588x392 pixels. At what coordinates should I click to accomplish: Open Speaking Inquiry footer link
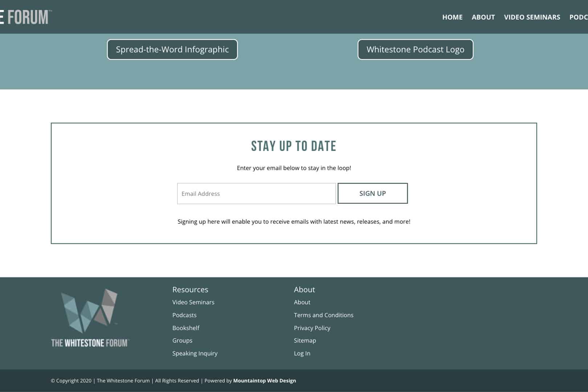point(195,353)
